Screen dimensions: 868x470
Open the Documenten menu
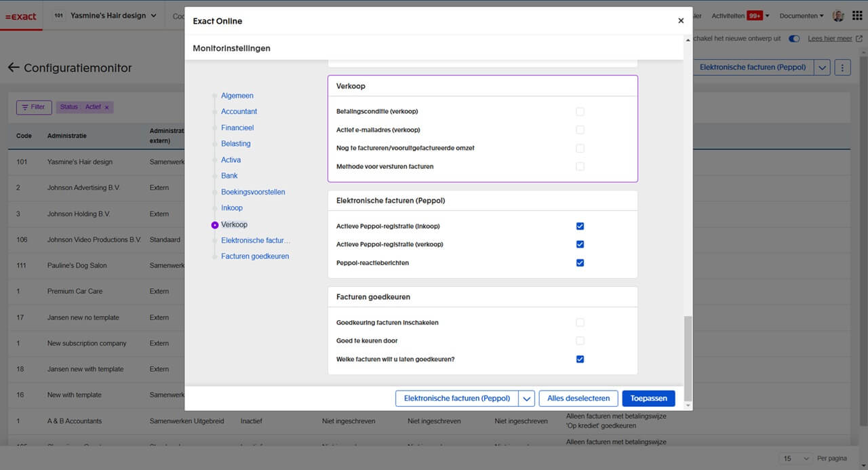(x=802, y=16)
